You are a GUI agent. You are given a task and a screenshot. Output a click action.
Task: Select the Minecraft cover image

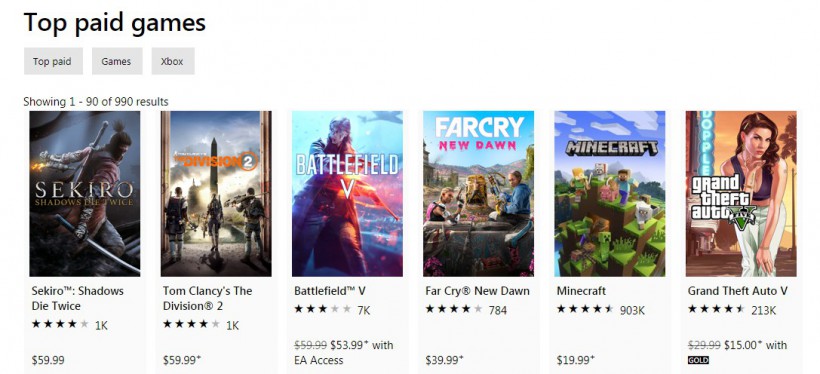coord(610,194)
